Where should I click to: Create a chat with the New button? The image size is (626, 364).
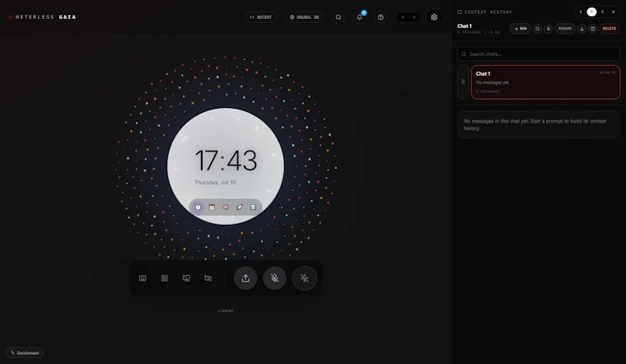coord(521,29)
